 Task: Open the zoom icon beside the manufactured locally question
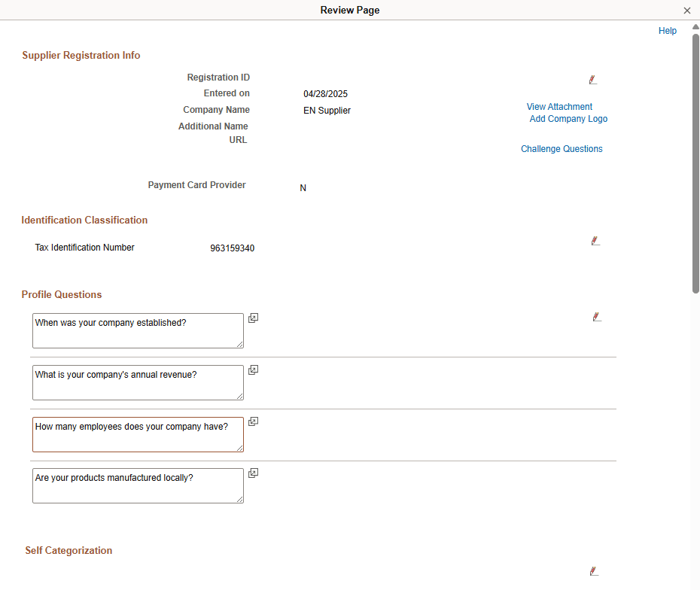[x=253, y=473]
